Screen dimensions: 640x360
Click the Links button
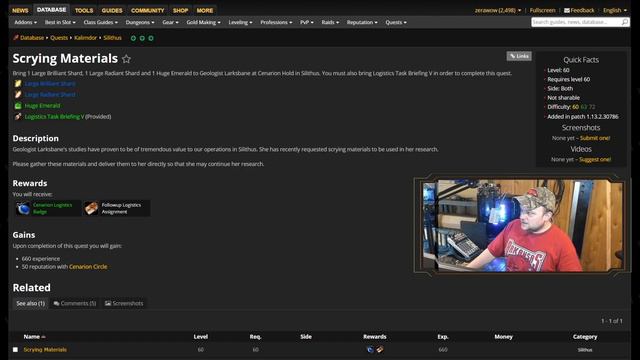[519, 56]
